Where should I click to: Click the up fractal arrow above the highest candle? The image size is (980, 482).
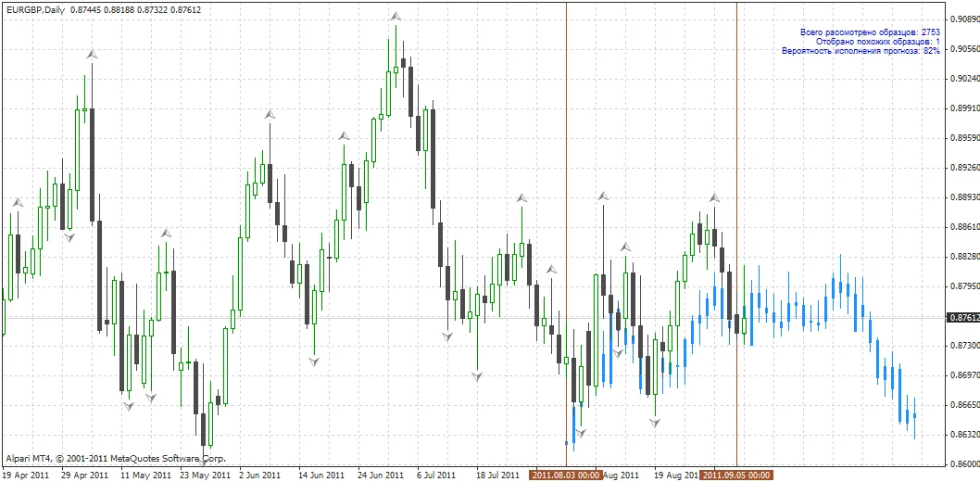click(395, 16)
